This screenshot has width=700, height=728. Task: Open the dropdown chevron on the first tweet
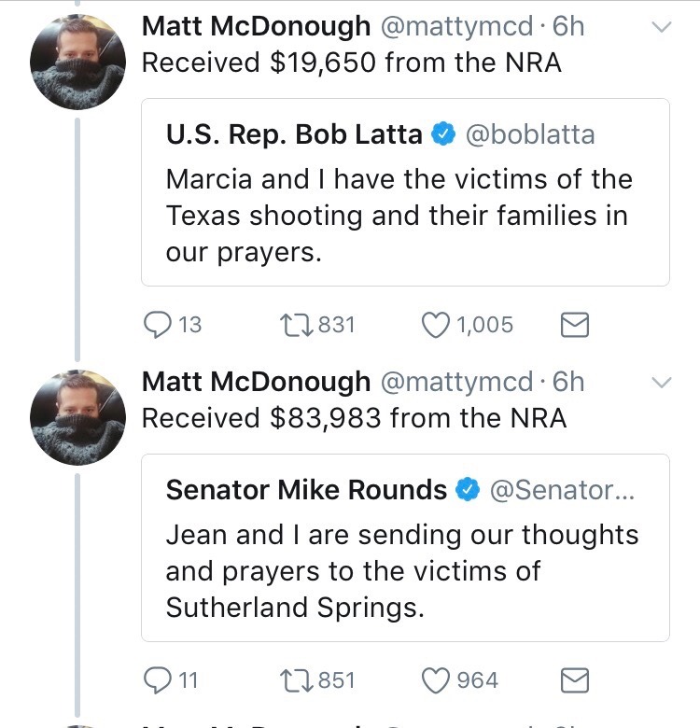click(660, 28)
